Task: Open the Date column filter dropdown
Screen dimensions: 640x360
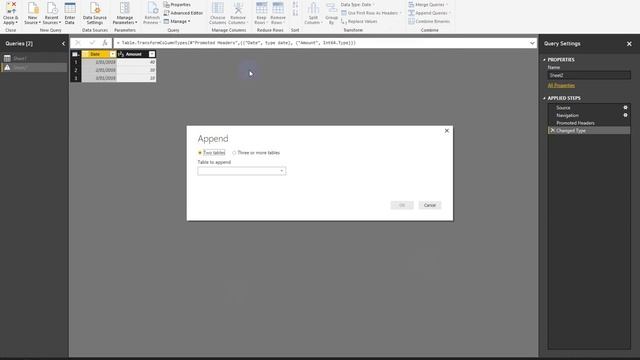Action: pyautogui.click(x=113, y=54)
